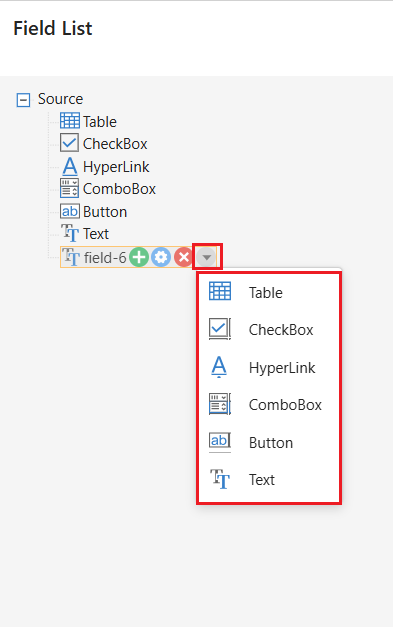Viewport: 393px width, 627px height.
Task: Click the CheckBox icon in the dropdown menu
Action: coord(220,329)
